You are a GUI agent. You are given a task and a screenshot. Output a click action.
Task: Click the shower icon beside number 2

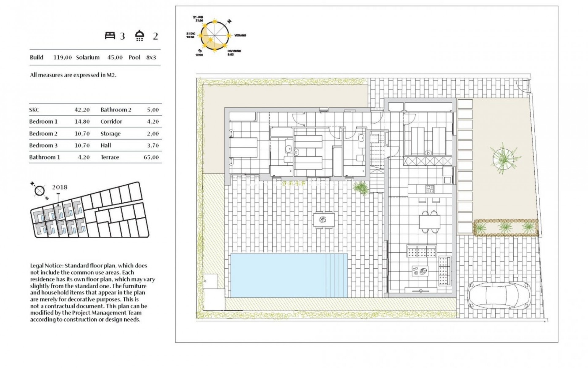(x=140, y=36)
